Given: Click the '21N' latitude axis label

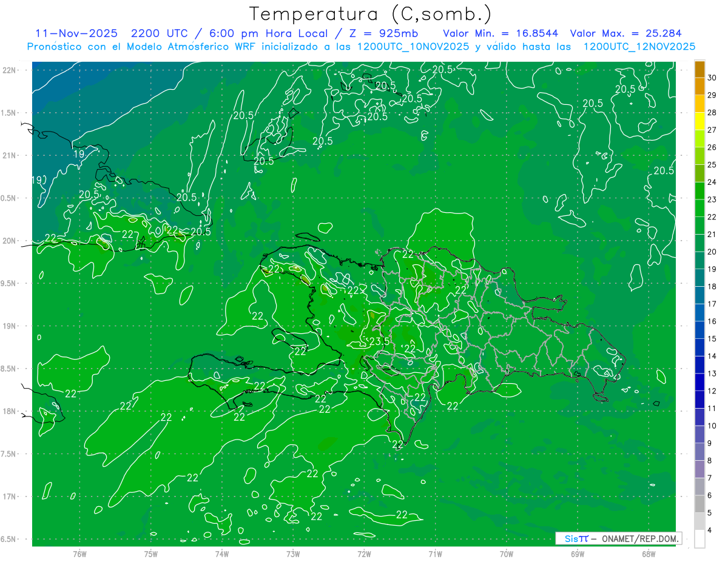Looking at the screenshot, I should pyautogui.click(x=9, y=155).
